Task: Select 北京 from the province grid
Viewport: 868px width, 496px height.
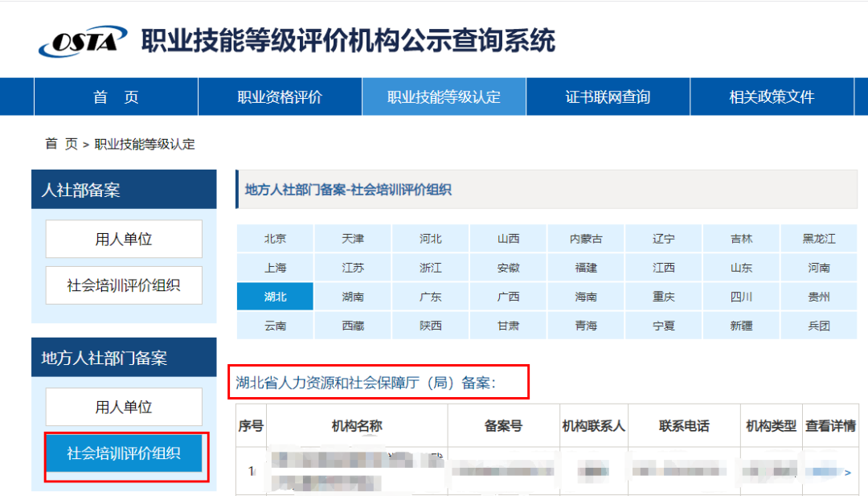Action: [274, 239]
